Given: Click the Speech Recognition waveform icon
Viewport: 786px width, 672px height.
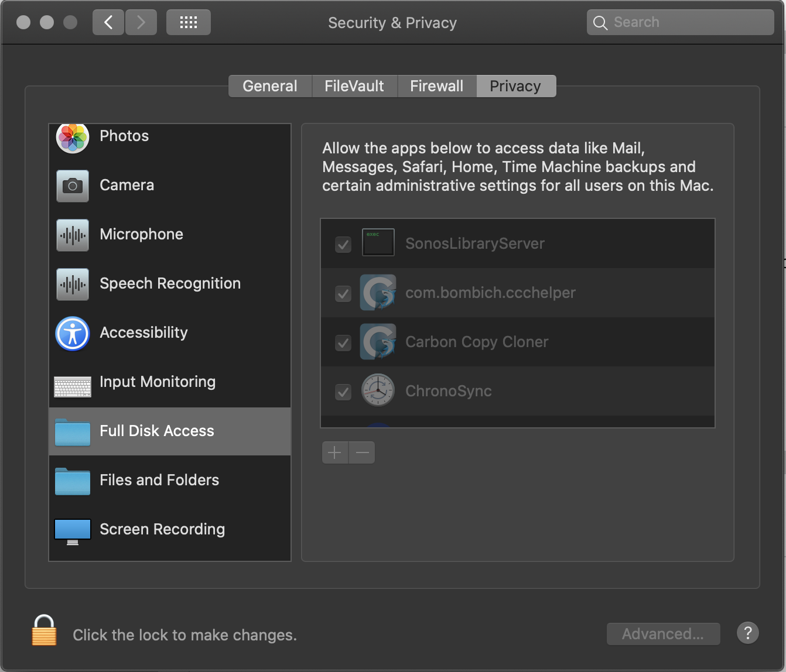Looking at the screenshot, I should click(73, 284).
